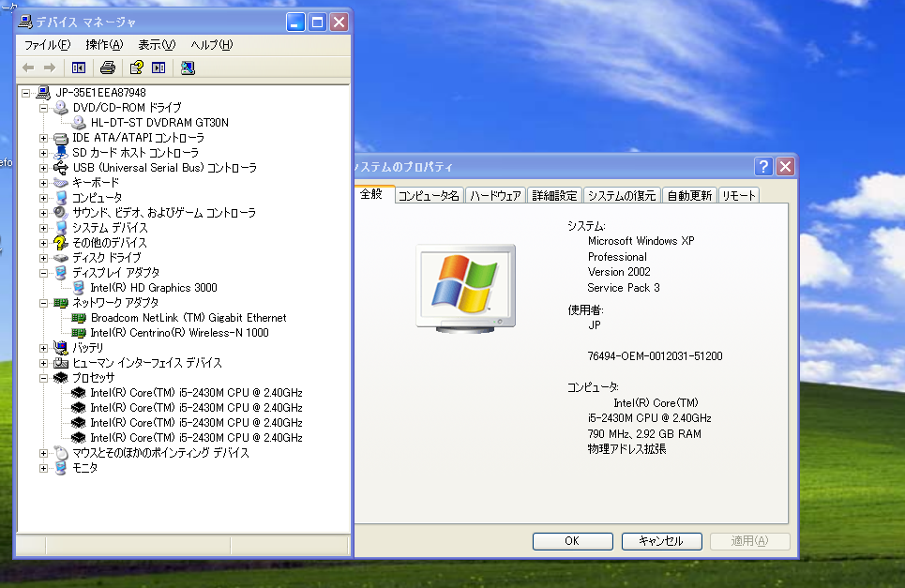Select the USB コントローラ category icon
Image resolution: width=905 pixels, height=588 pixels.
click(x=61, y=168)
